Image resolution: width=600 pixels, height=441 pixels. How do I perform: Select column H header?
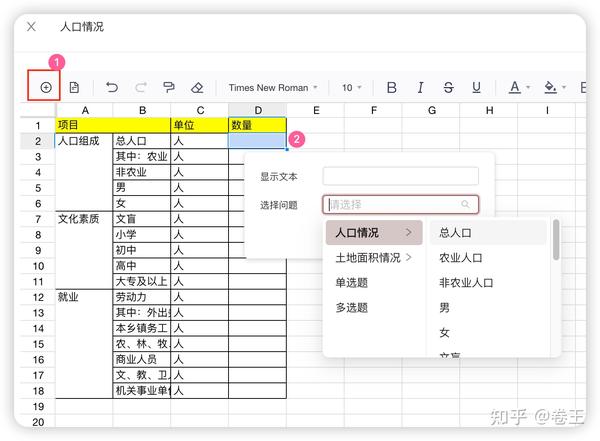489,111
